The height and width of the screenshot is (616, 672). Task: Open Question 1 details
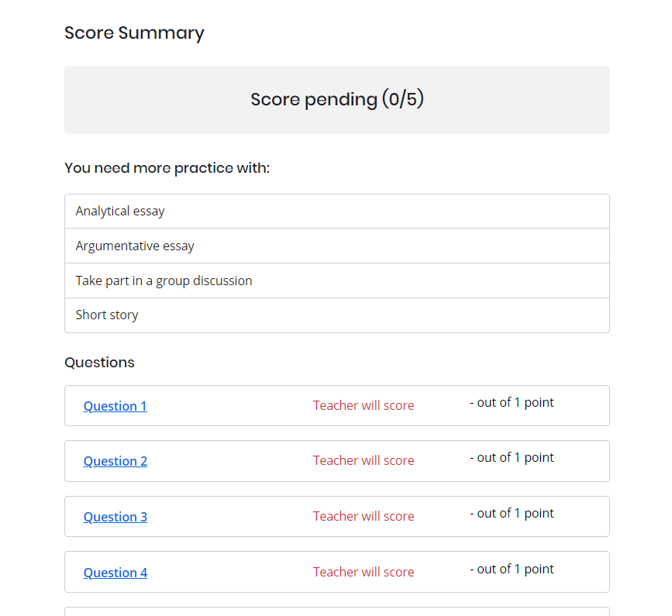pos(115,406)
